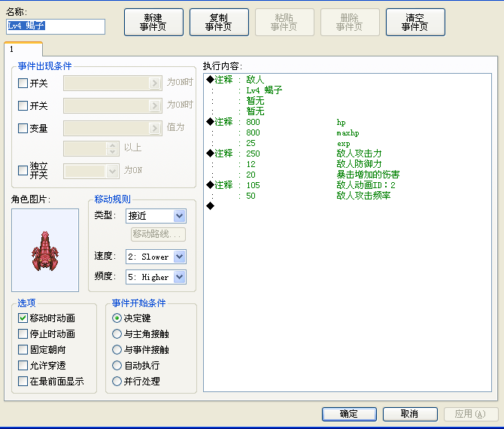
Task: Select the 注释 800 hp line
Action: [x=347, y=122]
